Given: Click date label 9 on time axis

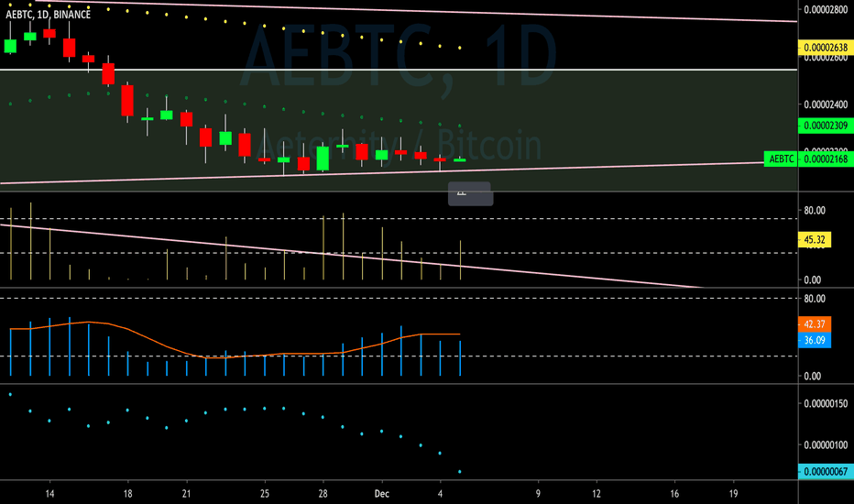Looking at the screenshot, I should 538,494.
